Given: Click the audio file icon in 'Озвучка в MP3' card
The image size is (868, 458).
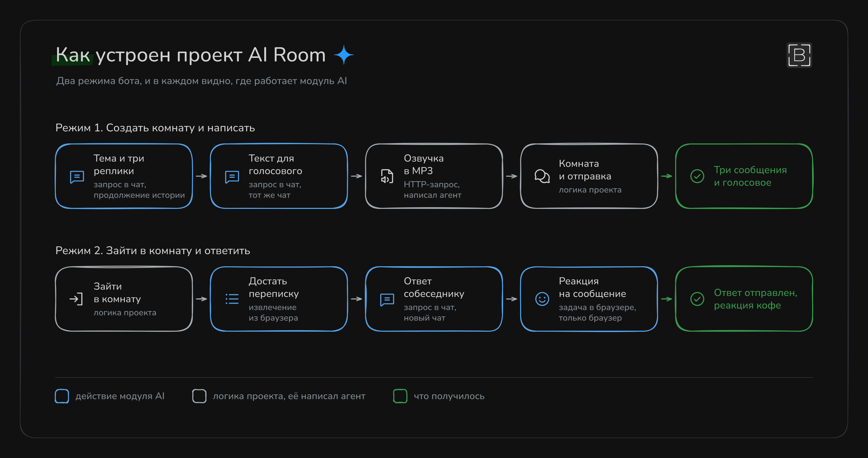Looking at the screenshot, I should coord(387,176).
